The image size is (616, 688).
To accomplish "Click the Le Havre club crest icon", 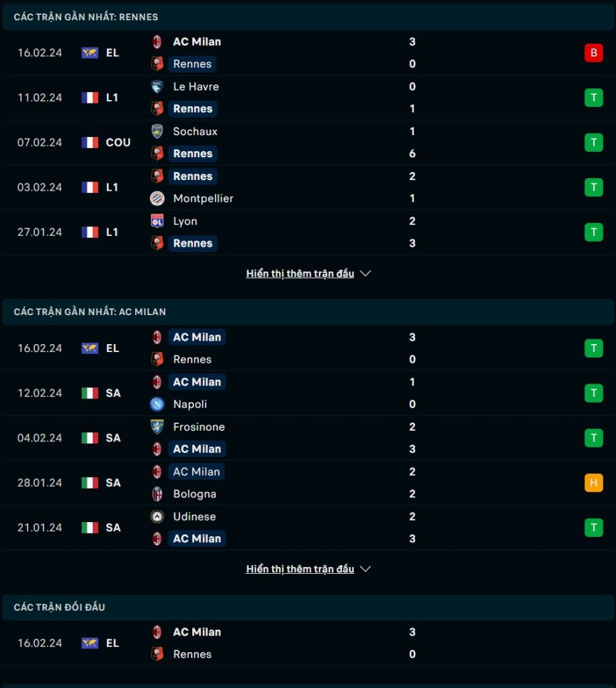I will point(157,87).
